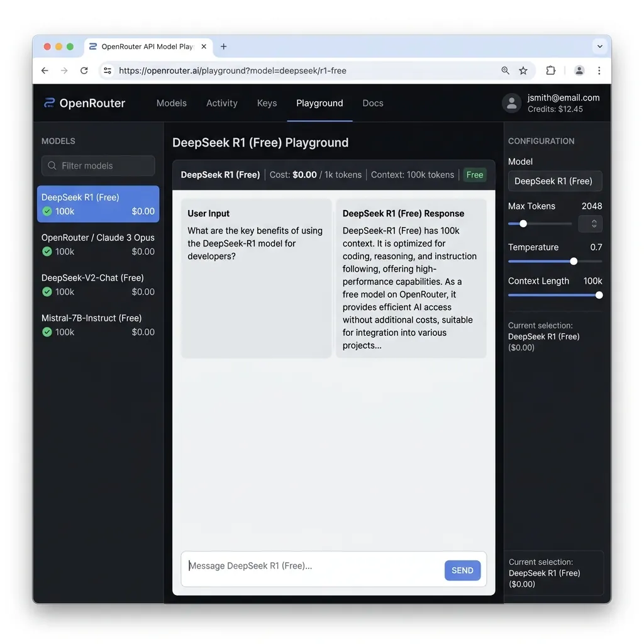Image resolution: width=644 pixels, height=644 pixels.
Task: Open a new browser tab
Action: click(x=223, y=47)
